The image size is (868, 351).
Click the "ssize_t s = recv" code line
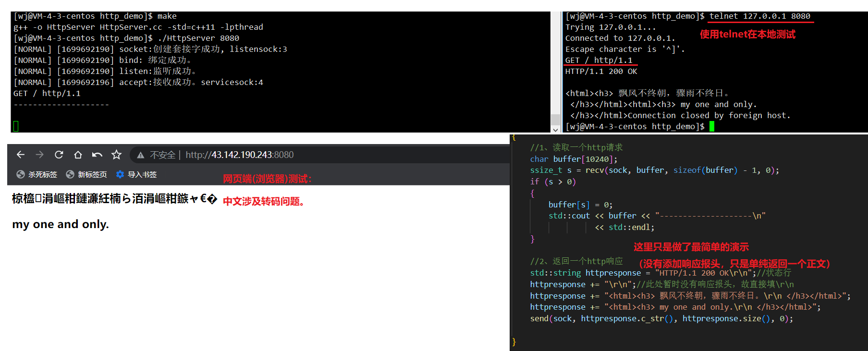point(655,170)
